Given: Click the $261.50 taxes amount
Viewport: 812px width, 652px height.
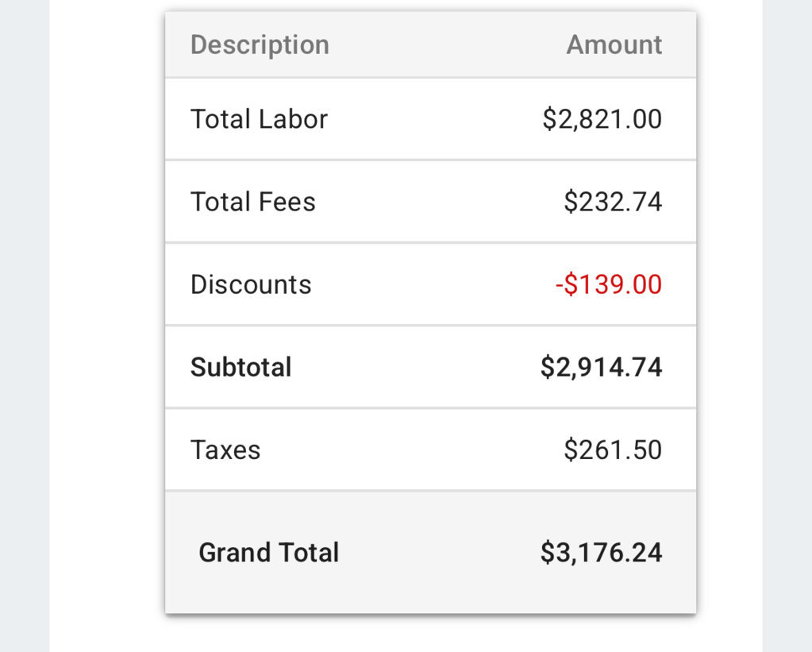Looking at the screenshot, I should coord(613,449).
